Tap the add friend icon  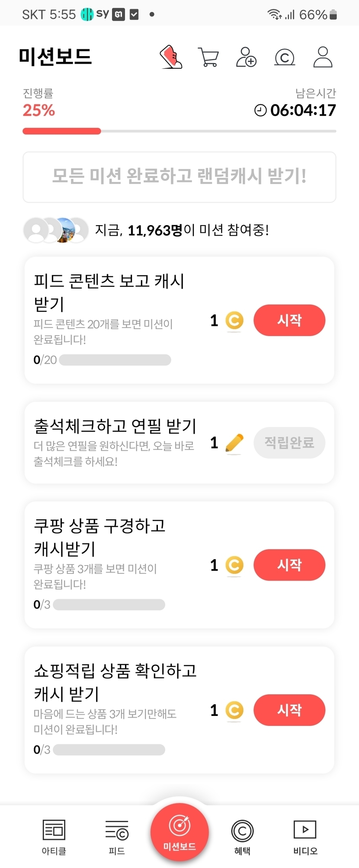(x=246, y=57)
